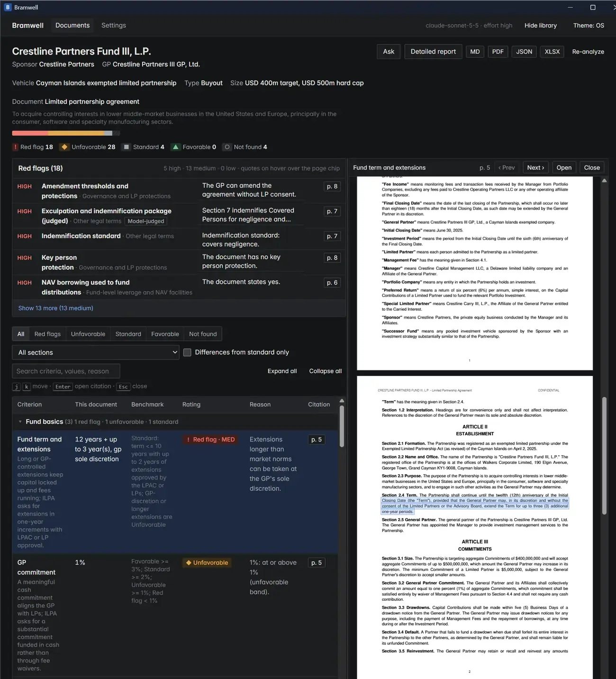The height and width of the screenshot is (679, 616).
Task: Go to Prev citation page
Action: point(507,167)
